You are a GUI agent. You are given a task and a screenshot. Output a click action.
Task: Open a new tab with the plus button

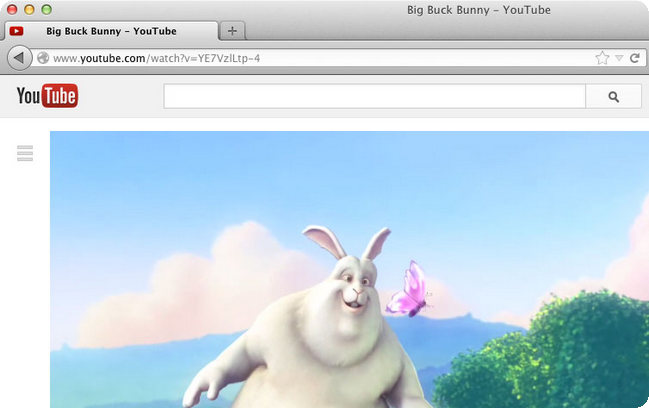[x=232, y=31]
